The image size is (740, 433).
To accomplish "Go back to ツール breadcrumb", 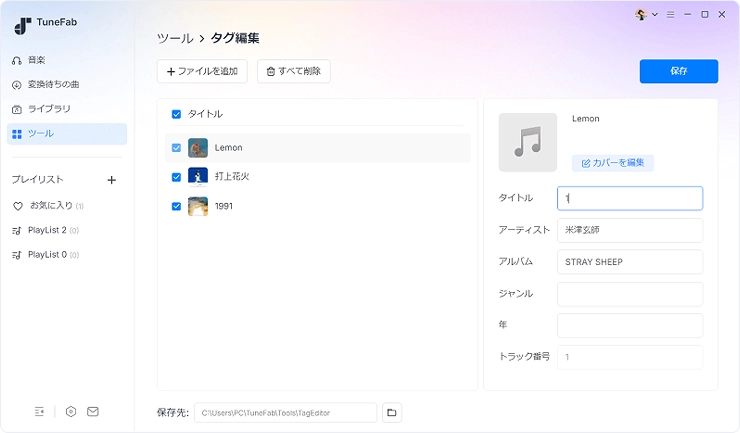I will [x=175, y=38].
